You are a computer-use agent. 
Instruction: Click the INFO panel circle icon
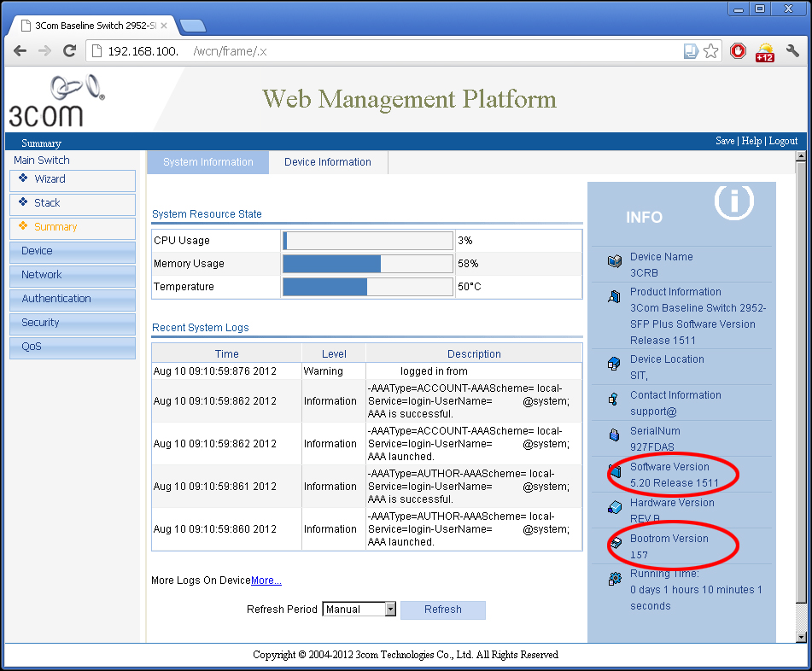click(733, 201)
